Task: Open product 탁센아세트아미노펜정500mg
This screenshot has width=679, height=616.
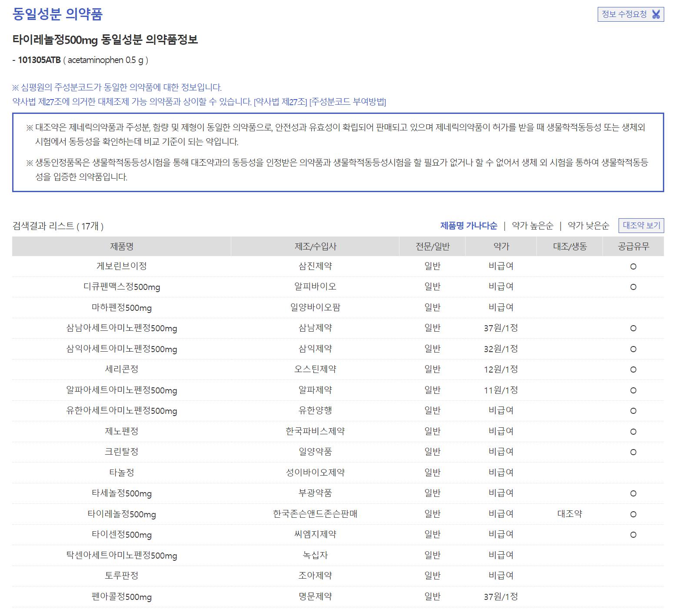Action: [x=122, y=556]
